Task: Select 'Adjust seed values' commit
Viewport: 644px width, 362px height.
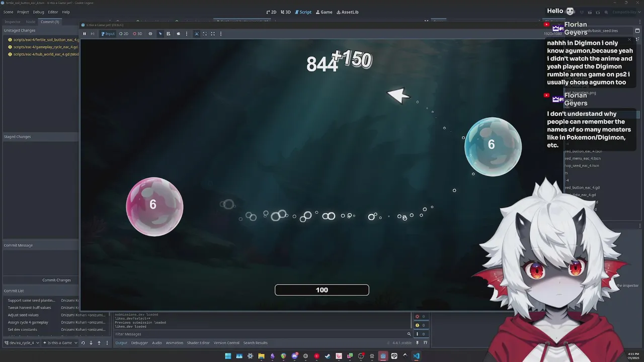Action: click(23, 315)
